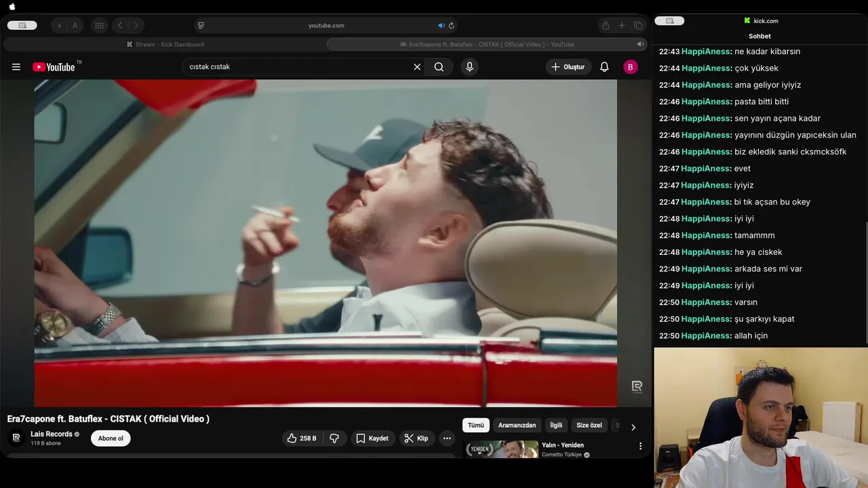Click the video player area
This screenshot has width=868, height=488.
(325, 243)
